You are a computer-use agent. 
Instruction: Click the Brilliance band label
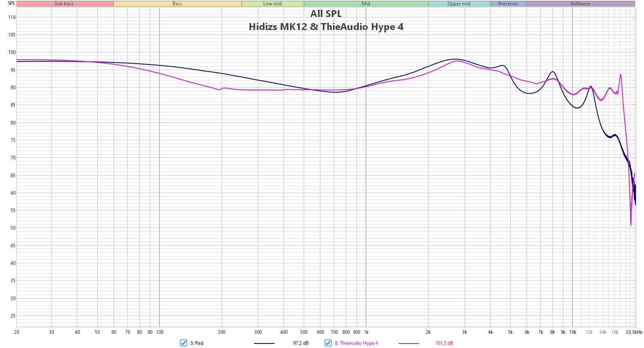(580, 4)
